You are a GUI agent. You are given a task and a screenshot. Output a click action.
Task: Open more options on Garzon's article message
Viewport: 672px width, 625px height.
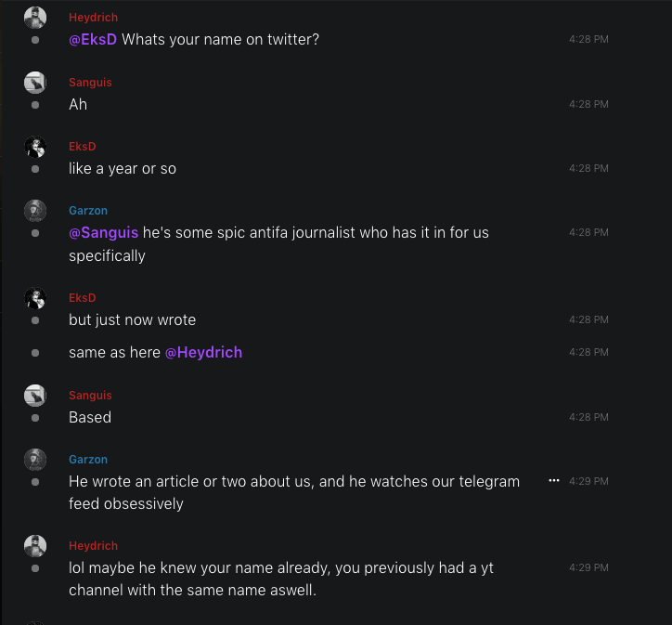click(554, 481)
